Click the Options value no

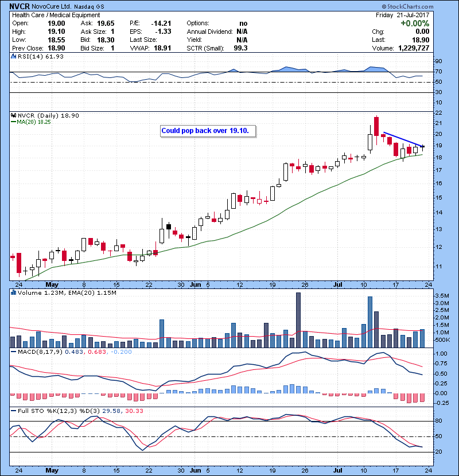pyautogui.click(x=243, y=24)
